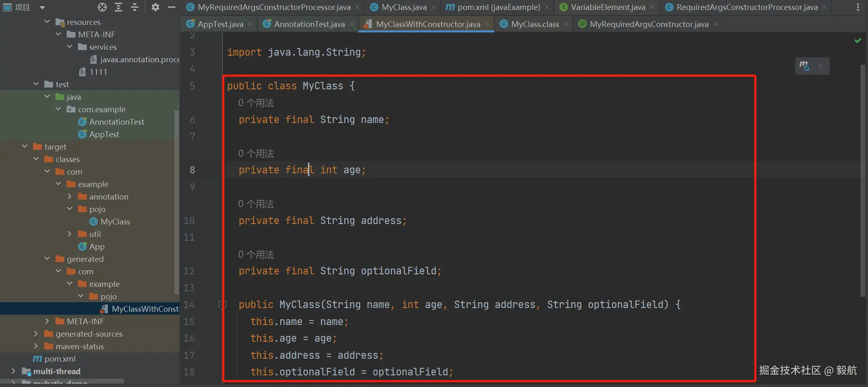868x387 pixels.
Task: Select the javax.annotation.proce file in tree
Action: coord(135,59)
